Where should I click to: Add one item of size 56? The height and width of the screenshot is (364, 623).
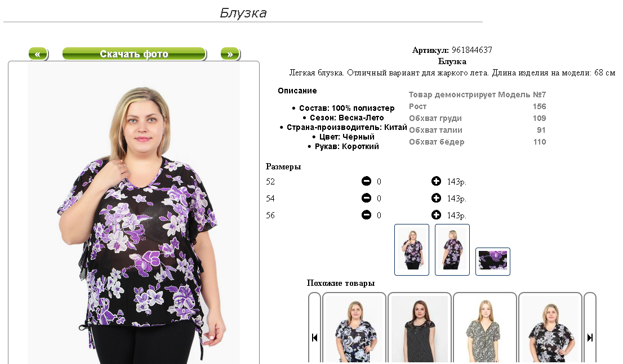[436, 215]
